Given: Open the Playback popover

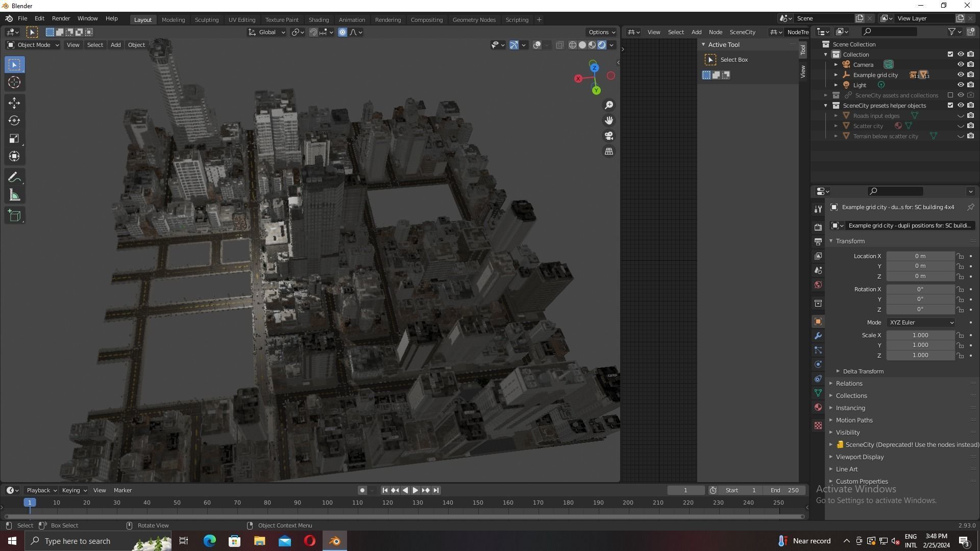Looking at the screenshot, I should pyautogui.click(x=41, y=490).
